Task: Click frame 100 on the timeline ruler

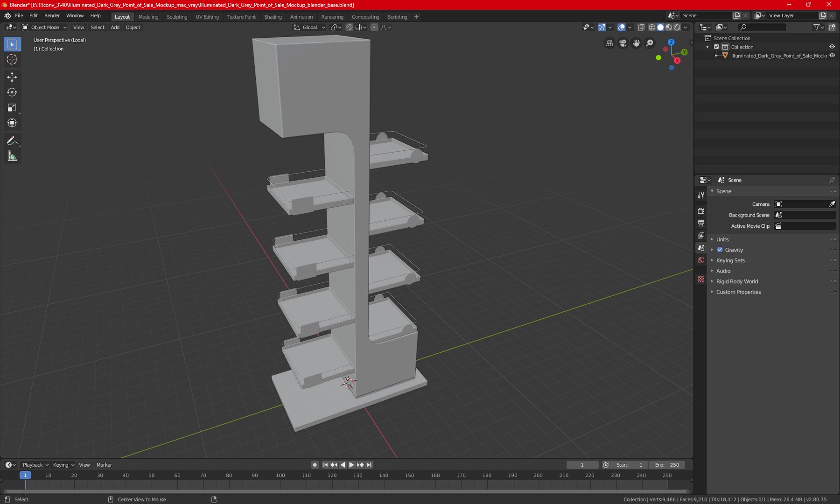Action: pos(280,476)
